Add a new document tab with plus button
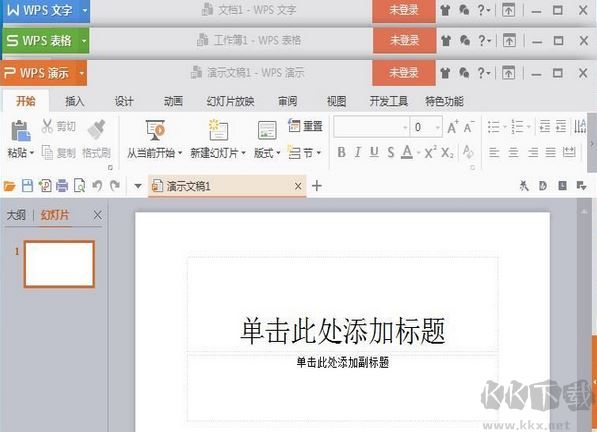 tap(317, 186)
